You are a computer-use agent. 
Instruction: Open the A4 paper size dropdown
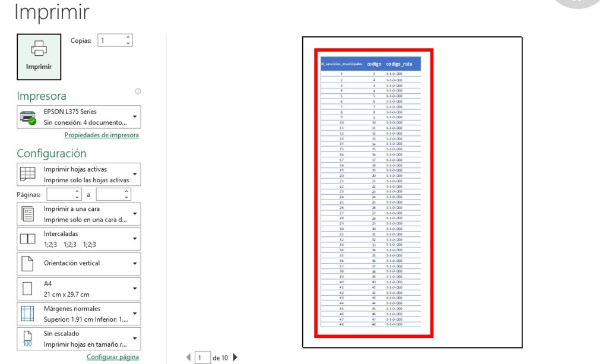135,289
